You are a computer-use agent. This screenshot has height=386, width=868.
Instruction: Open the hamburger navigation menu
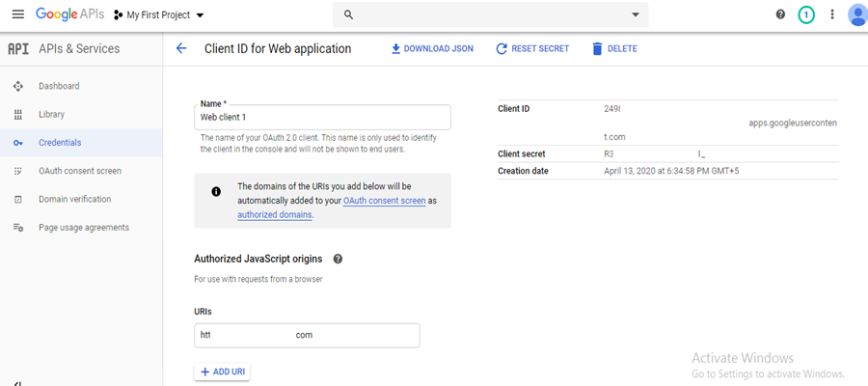click(x=17, y=15)
